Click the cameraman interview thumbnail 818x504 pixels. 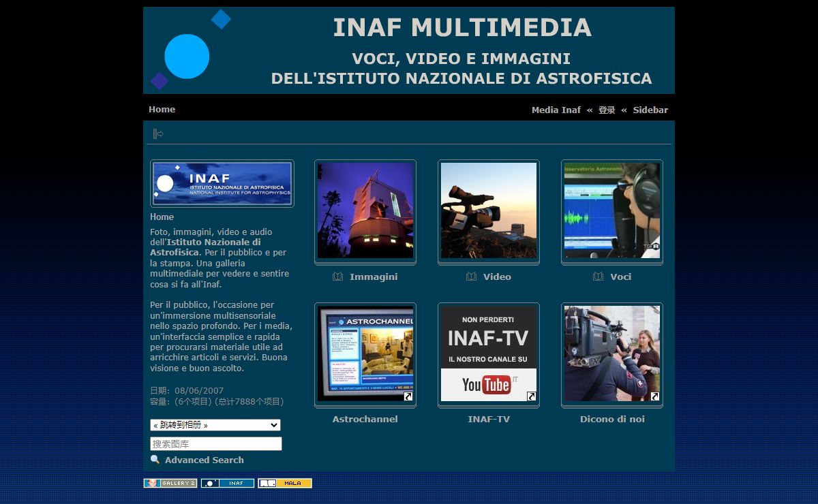point(612,353)
